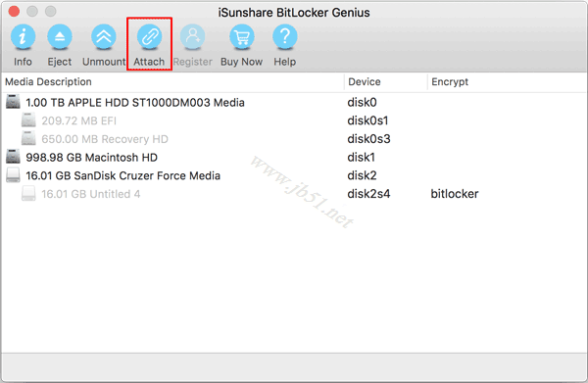Click the Unmount toolbar icon
The width and height of the screenshot is (588, 383).
pos(104,36)
